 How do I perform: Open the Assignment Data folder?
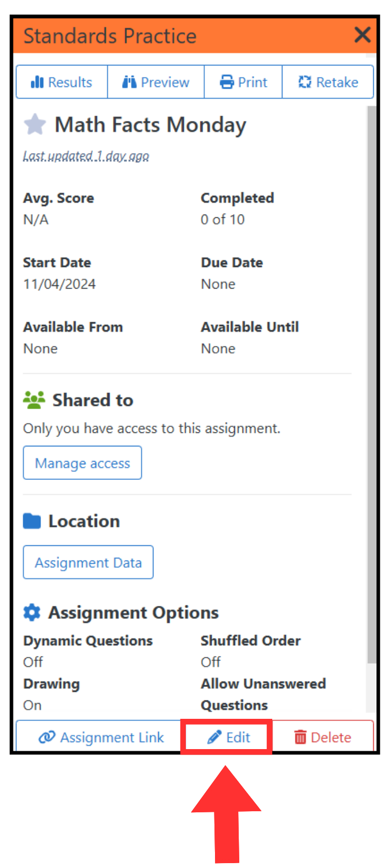click(88, 562)
